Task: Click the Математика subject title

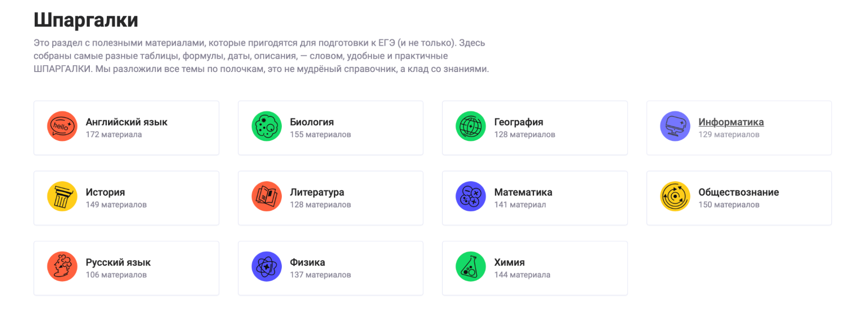Action: click(523, 192)
